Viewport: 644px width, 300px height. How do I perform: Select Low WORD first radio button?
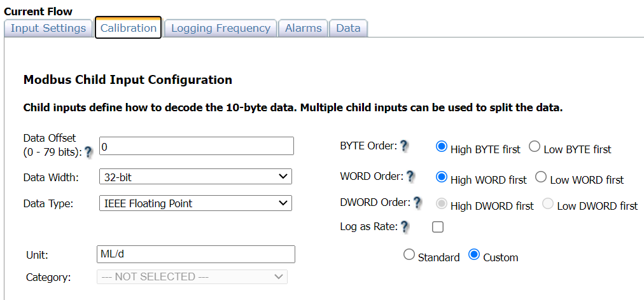pyautogui.click(x=541, y=177)
